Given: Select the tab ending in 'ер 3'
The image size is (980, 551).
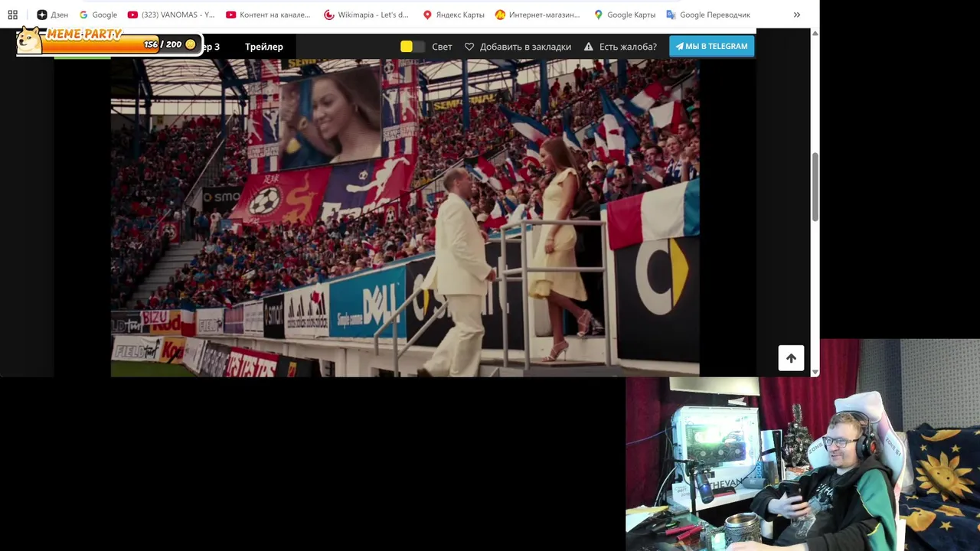Looking at the screenshot, I should point(211,47).
